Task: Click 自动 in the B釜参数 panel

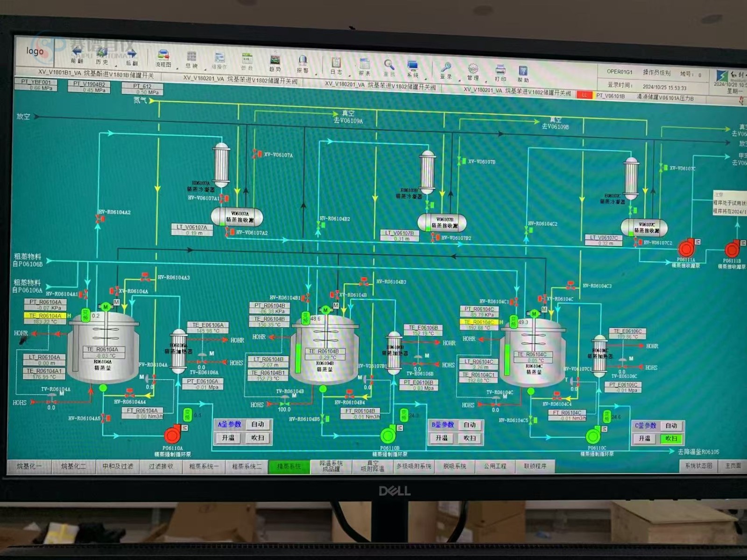Action: point(470,425)
